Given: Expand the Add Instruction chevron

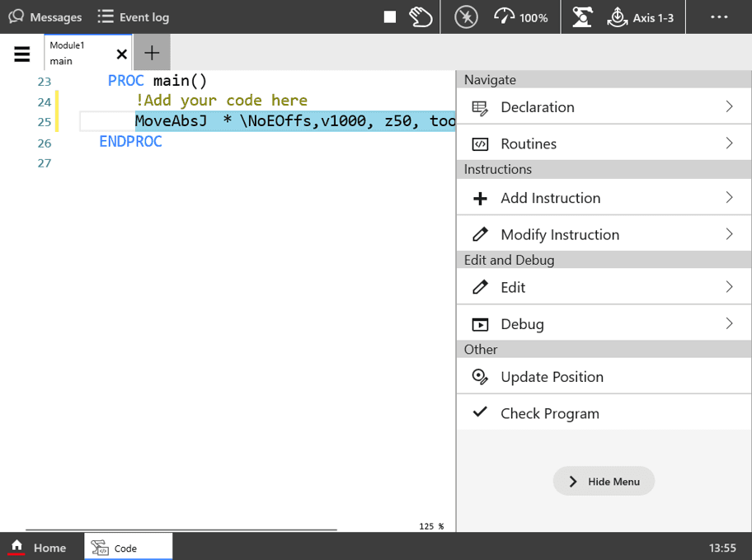Looking at the screenshot, I should 729,197.
